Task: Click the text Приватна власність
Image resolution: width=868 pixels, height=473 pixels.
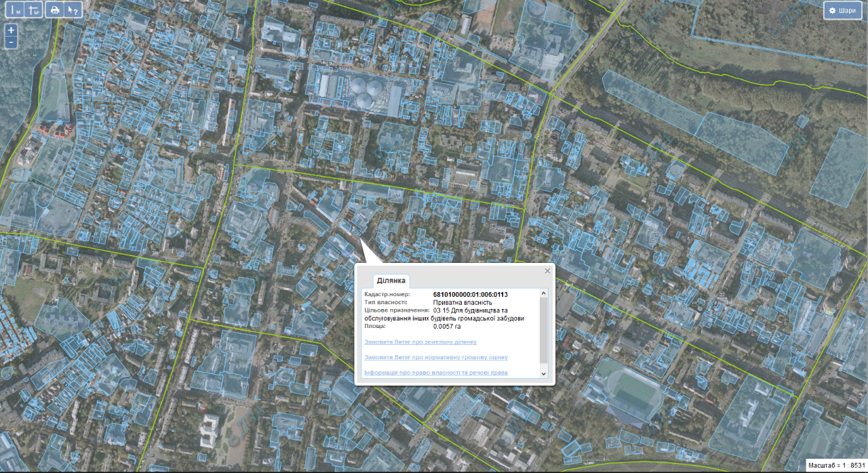Action: [462, 302]
